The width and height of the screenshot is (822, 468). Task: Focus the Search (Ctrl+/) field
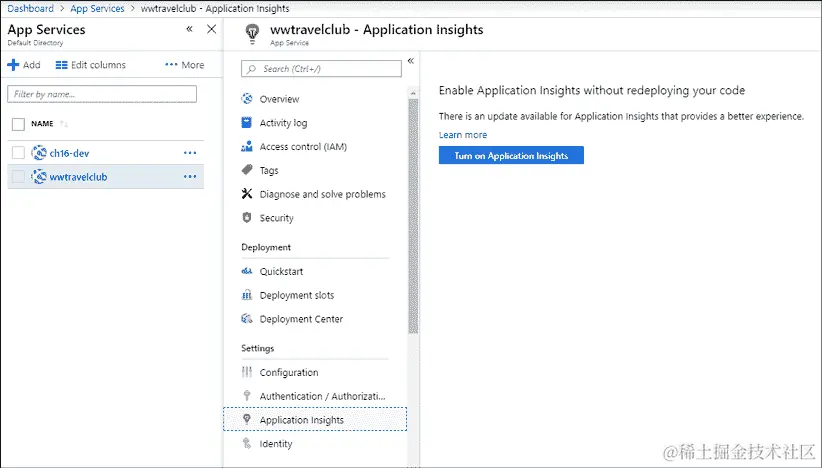pos(321,69)
